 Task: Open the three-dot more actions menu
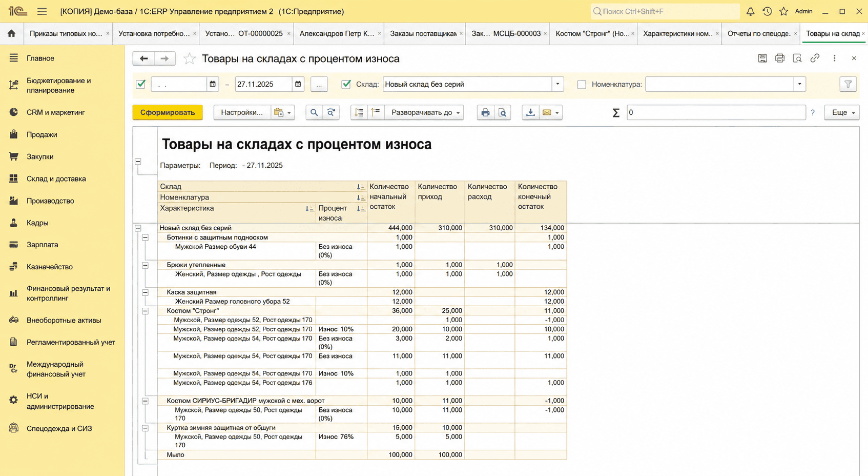point(834,58)
